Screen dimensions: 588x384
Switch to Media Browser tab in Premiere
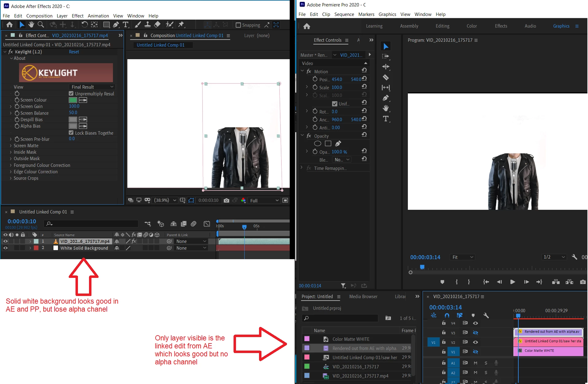tap(363, 297)
